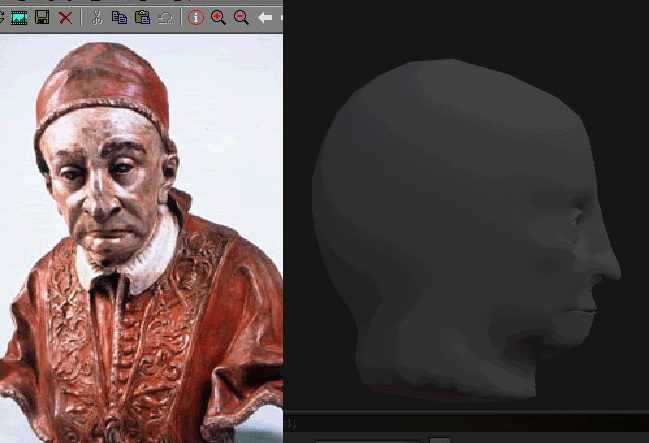Save the image with the floppy disk icon

42,18
